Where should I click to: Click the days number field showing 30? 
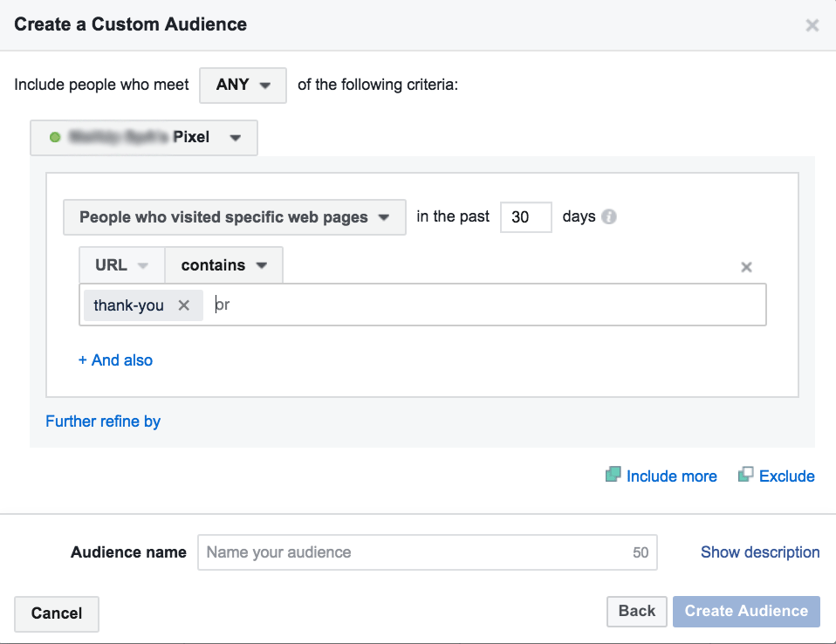click(x=525, y=217)
